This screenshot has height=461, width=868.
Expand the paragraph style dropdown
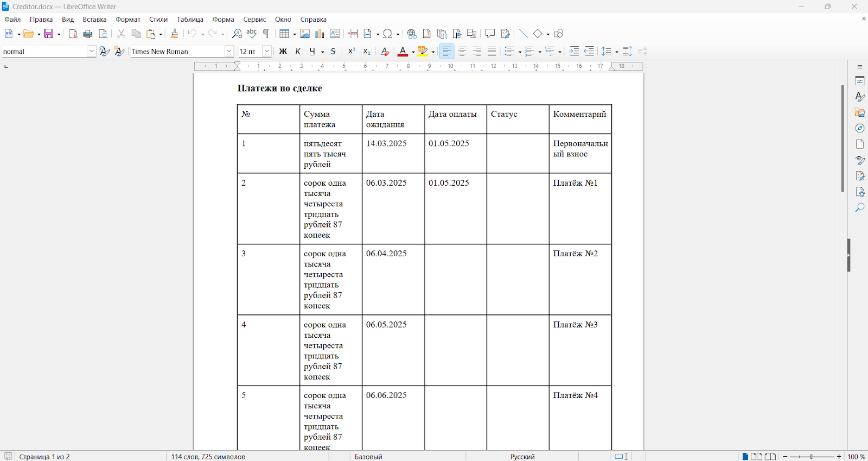pyautogui.click(x=91, y=51)
